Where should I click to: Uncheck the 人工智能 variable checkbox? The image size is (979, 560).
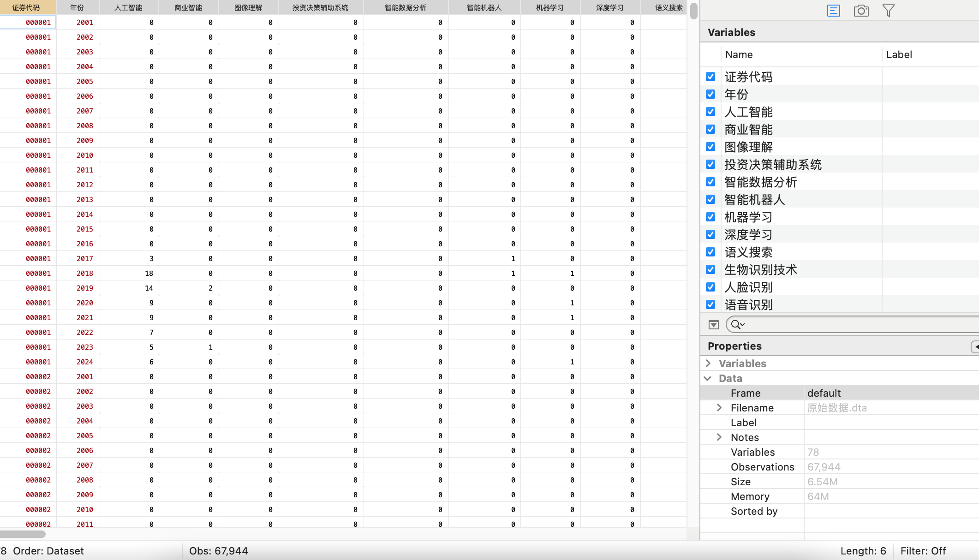pos(710,112)
